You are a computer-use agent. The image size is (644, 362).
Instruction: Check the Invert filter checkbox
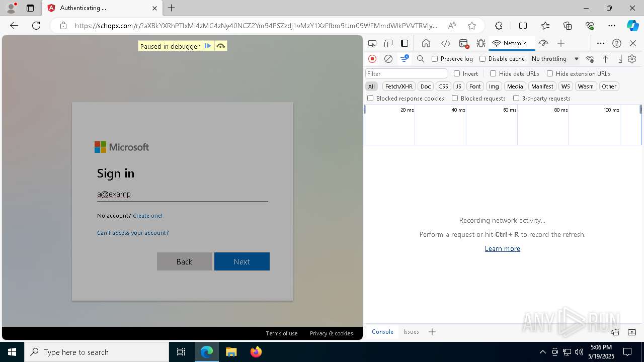pyautogui.click(x=457, y=73)
